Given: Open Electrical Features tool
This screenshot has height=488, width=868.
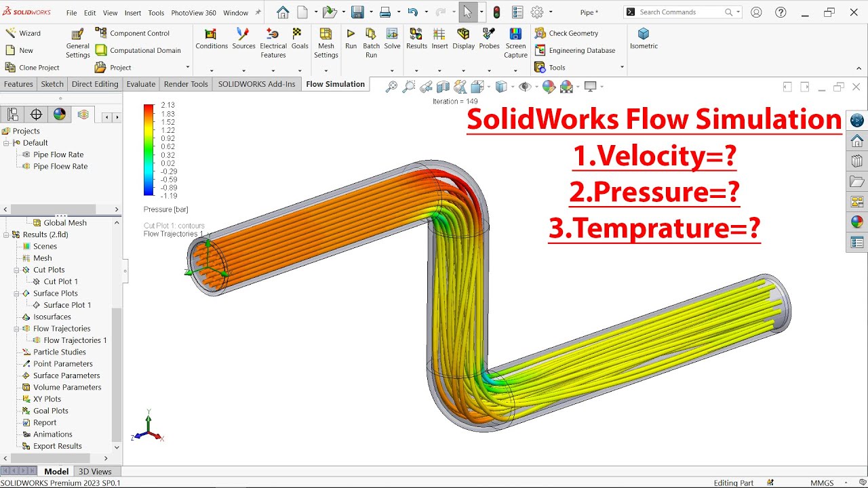Looking at the screenshot, I should 273,43.
